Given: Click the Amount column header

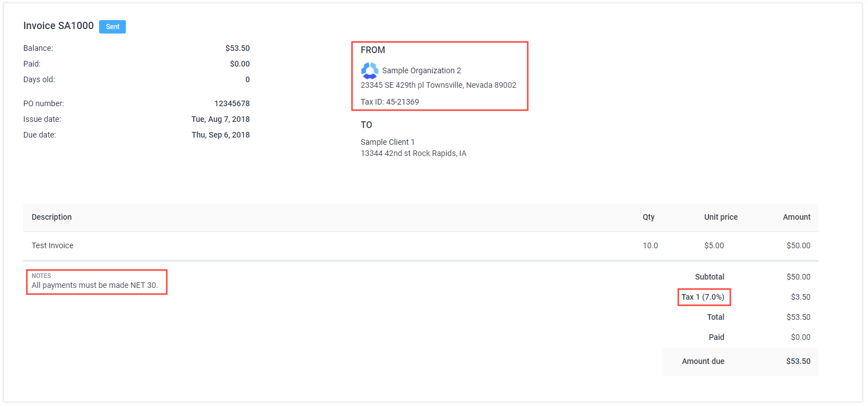Looking at the screenshot, I should tap(796, 217).
